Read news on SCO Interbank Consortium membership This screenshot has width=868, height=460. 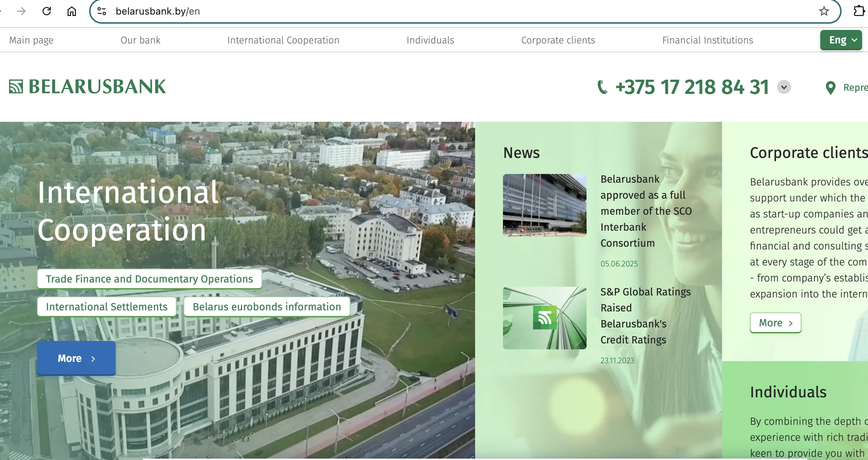click(x=646, y=211)
